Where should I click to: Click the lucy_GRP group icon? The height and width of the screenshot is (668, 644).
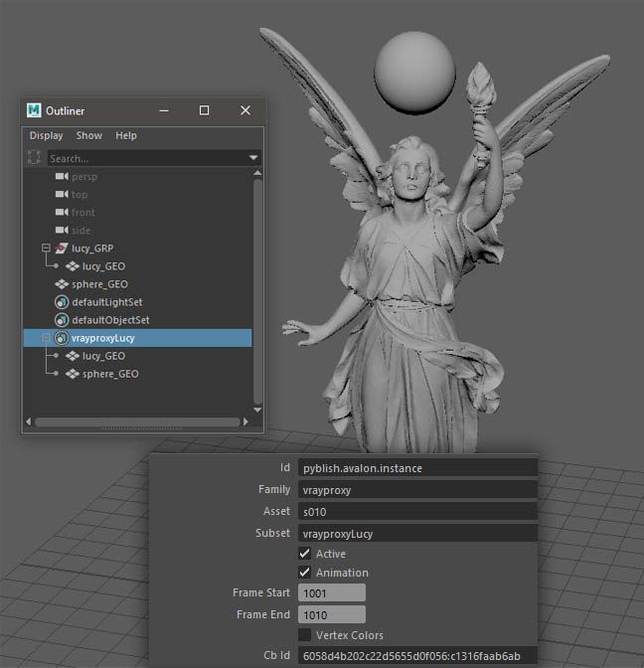[x=62, y=248]
